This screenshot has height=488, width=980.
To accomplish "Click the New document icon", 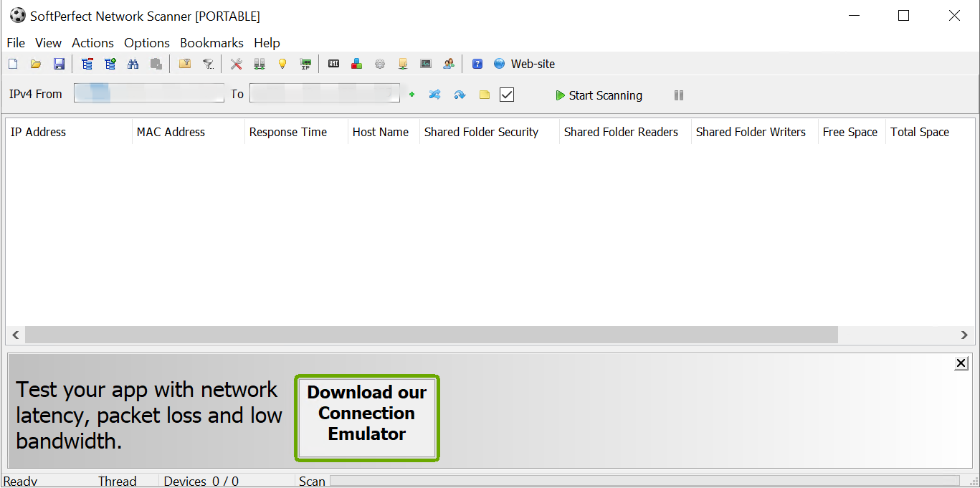I will [x=13, y=64].
